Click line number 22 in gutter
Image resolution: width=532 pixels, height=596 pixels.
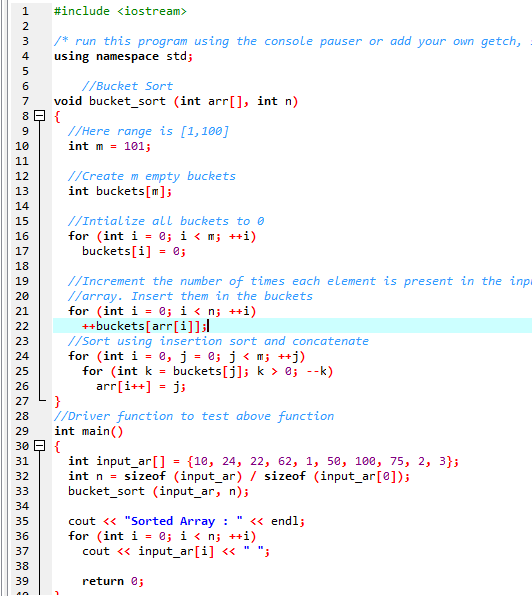(22, 326)
